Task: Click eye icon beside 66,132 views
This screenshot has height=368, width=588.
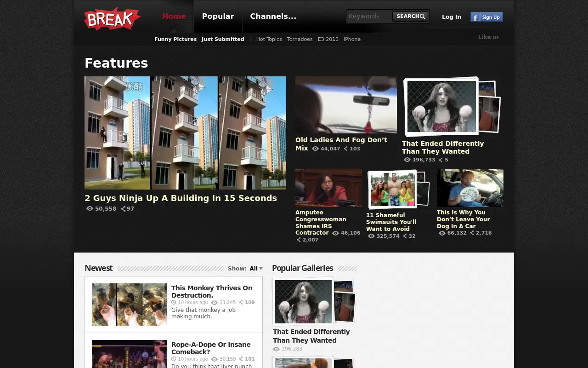Action: (x=442, y=233)
